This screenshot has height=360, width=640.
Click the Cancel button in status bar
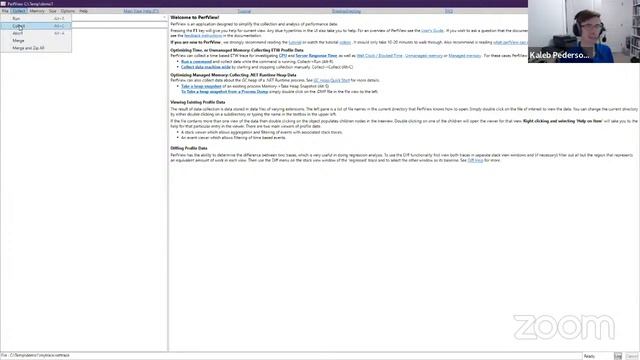click(x=631, y=356)
